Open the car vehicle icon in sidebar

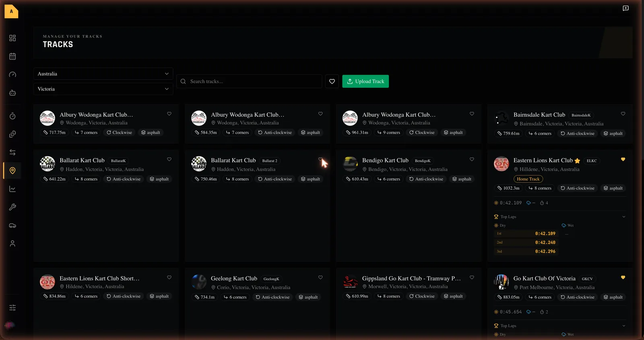pos(12,225)
